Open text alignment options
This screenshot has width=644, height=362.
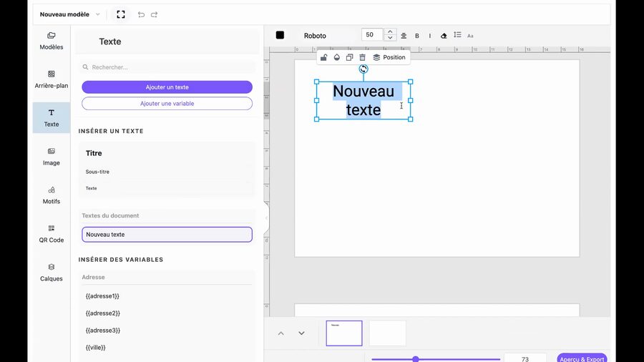(404, 36)
